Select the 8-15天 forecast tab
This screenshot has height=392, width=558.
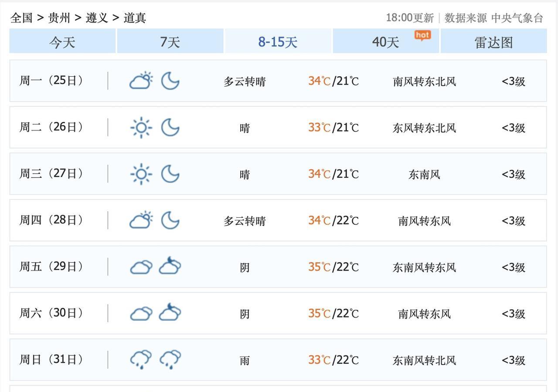click(x=278, y=42)
